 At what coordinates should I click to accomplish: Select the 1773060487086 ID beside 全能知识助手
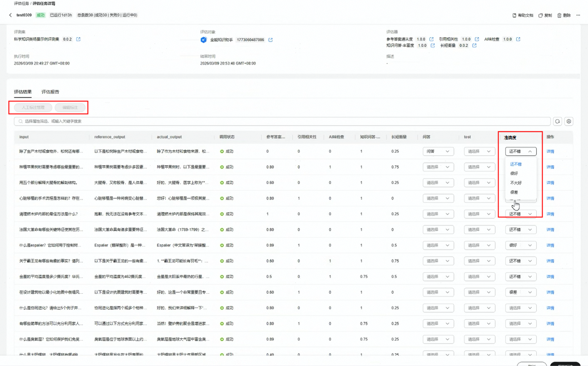(x=250, y=40)
